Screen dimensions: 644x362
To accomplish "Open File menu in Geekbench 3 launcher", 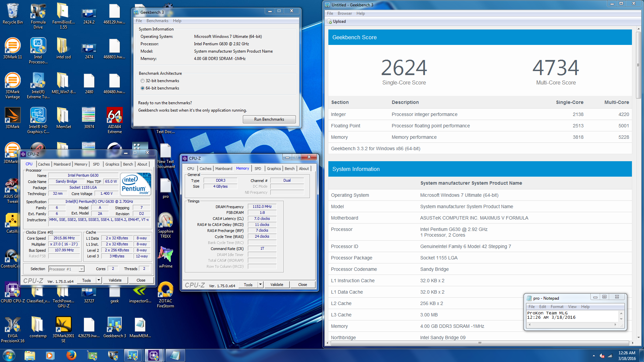I will pyautogui.click(x=139, y=21).
